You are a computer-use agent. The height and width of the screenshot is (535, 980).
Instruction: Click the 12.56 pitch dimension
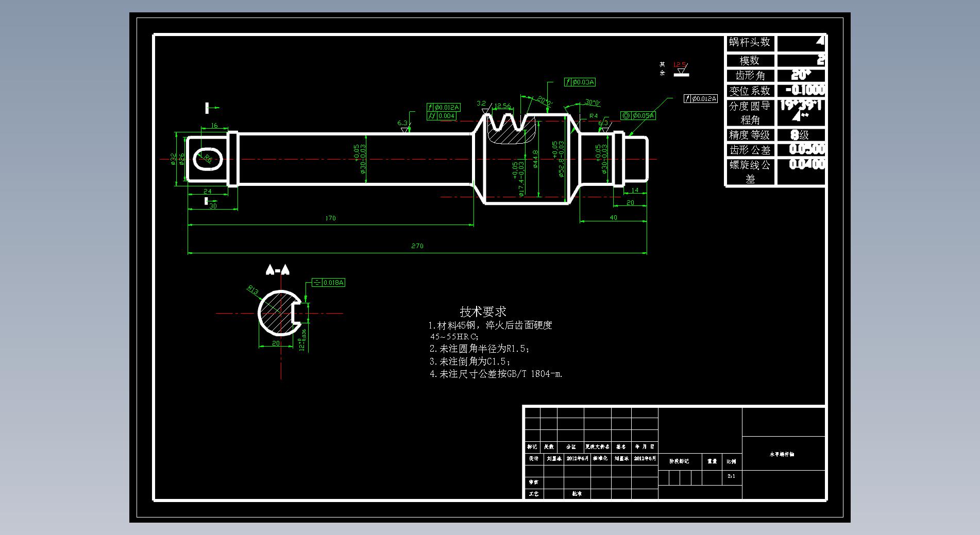pyautogui.click(x=503, y=106)
